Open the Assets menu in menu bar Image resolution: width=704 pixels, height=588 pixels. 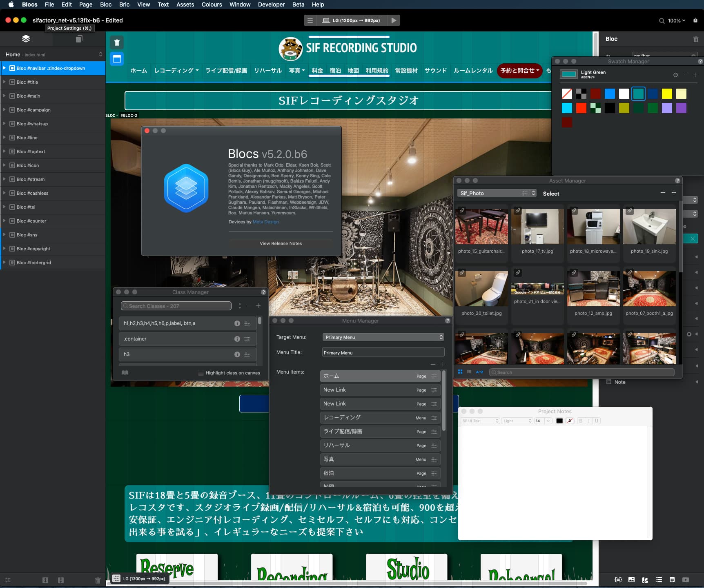tap(185, 4)
